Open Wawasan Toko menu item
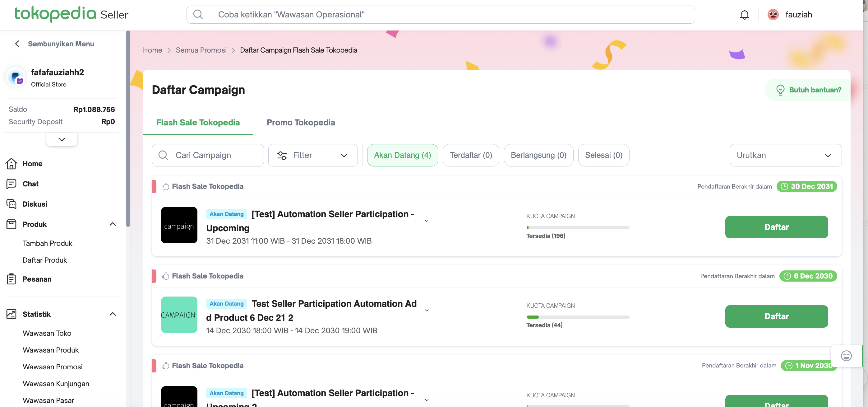The image size is (868, 407). 47,333
